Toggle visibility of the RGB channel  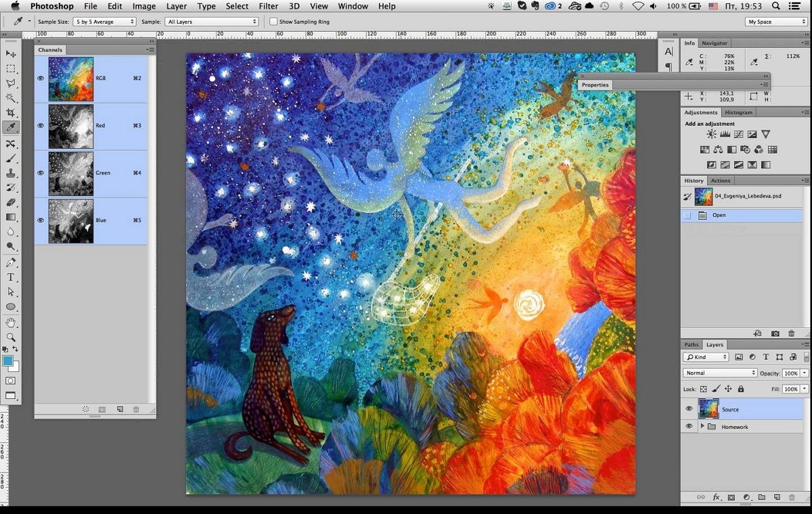pyautogui.click(x=41, y=78)
